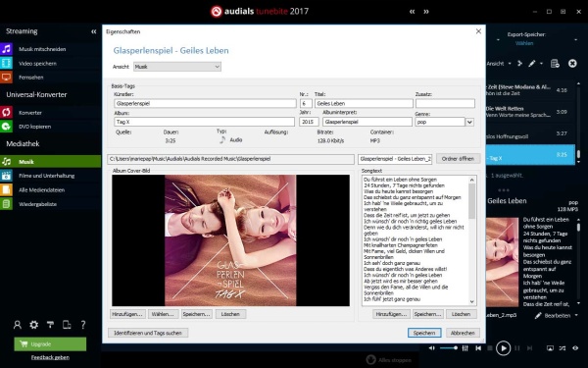Click the Songtext scrollbar down arrow

point(471,301)
